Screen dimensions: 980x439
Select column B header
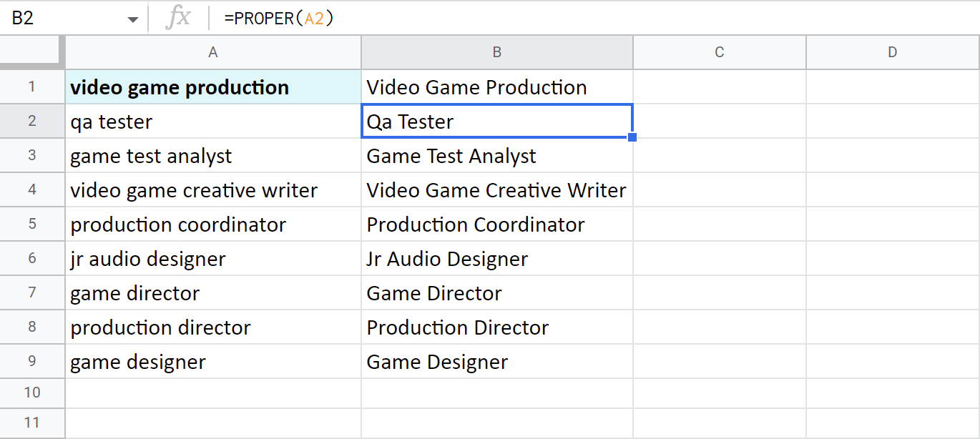point(496,52)
